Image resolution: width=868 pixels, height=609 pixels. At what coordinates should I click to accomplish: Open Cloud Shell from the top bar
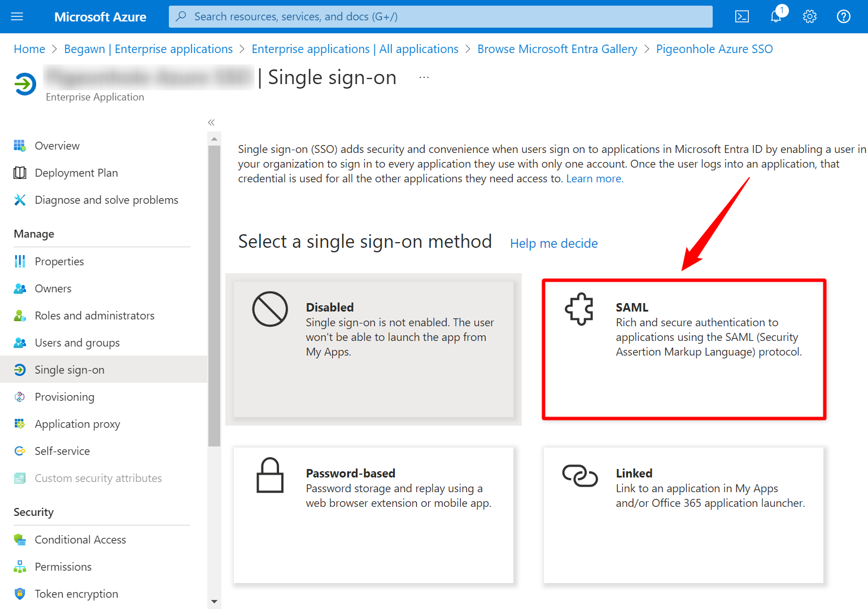coord(742,16)
